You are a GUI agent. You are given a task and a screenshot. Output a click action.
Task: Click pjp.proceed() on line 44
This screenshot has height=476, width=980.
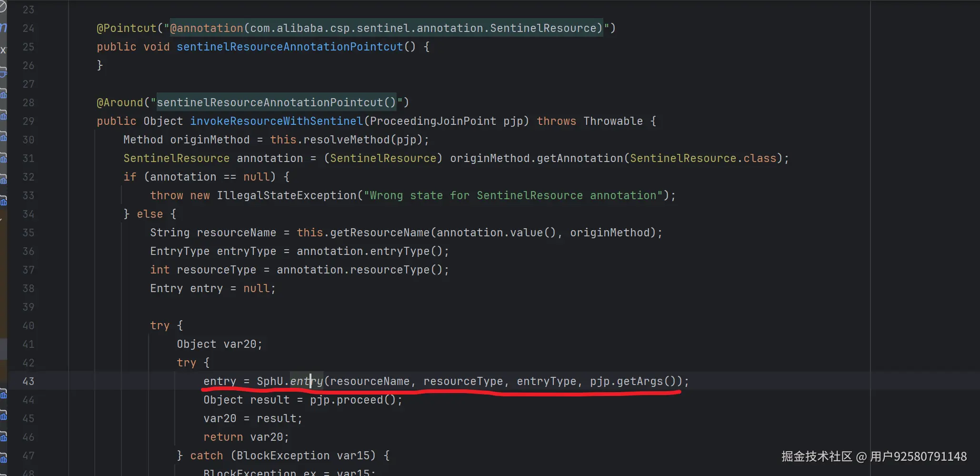pos(353,400)
